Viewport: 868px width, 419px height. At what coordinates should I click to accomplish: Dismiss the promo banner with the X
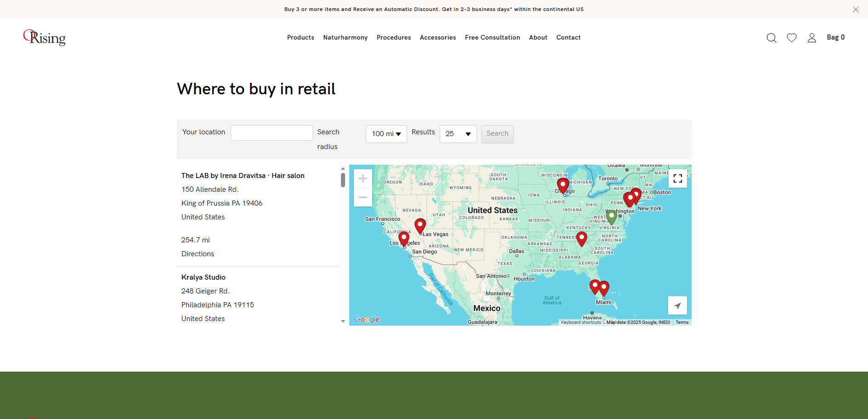click(x=856, y=9)
